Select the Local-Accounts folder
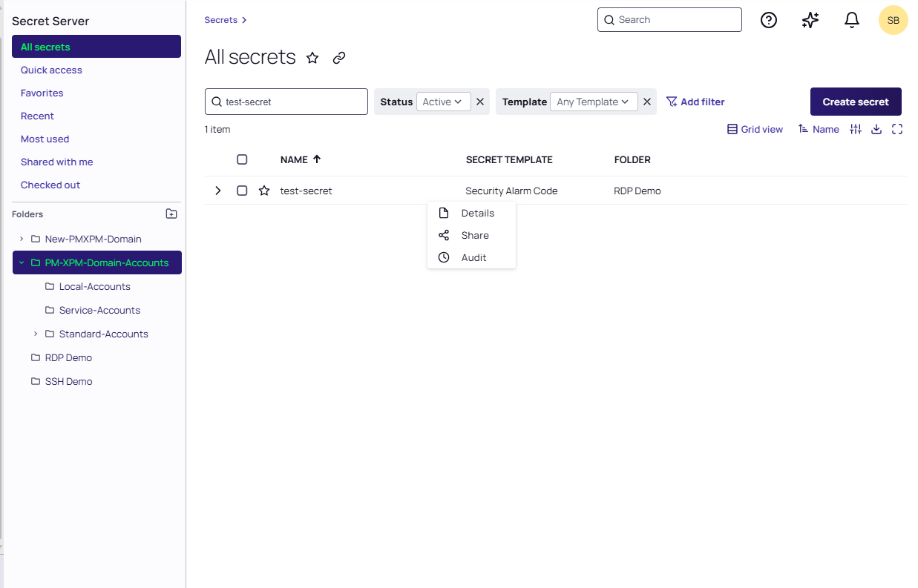Viewport: 918px width, 588px height. point(95,286)
